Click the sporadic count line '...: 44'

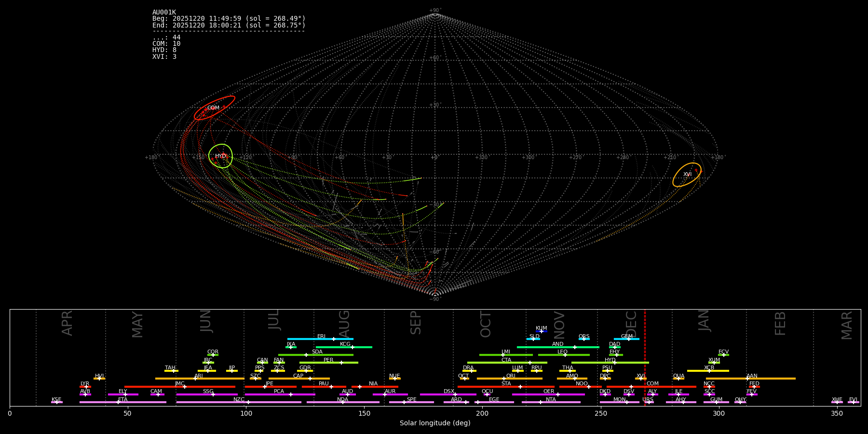pyautogui.click(x=166, y=38)
